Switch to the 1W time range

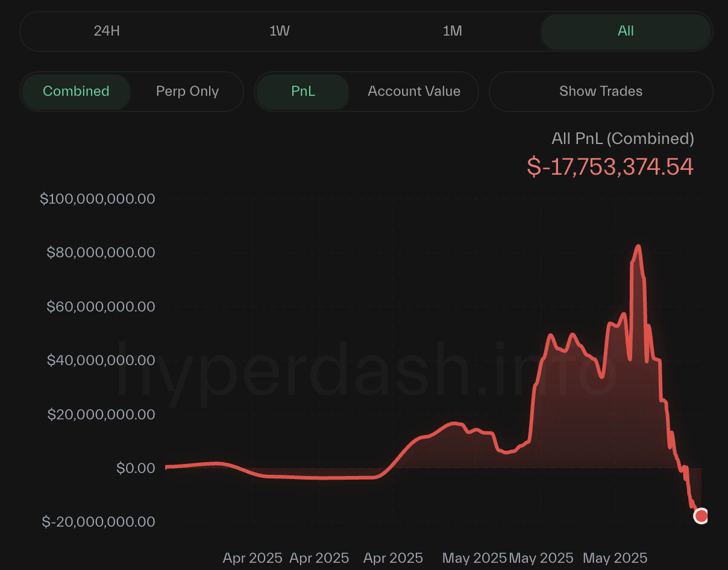point(280,31)
